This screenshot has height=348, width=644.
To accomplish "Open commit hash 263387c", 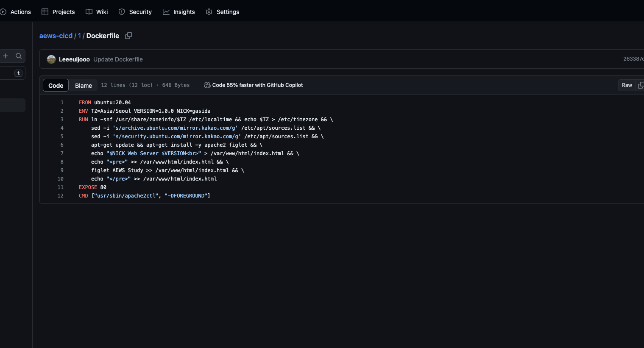I will click(633, 59).
